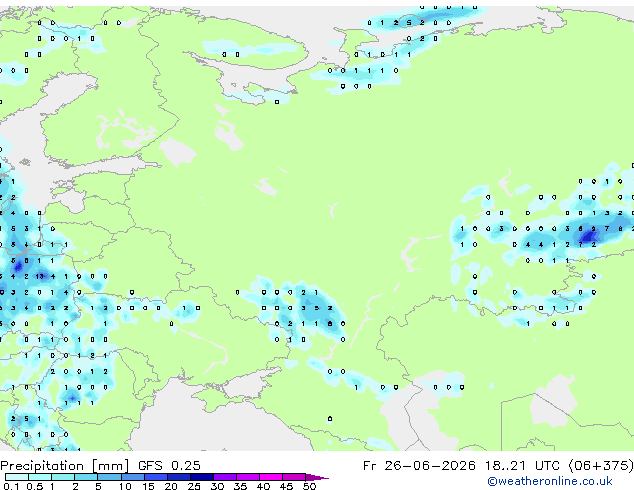Click the 25–30 mm navy legend swatch
634x490 pixels.
pyautogui.click(x=201, y=477)
